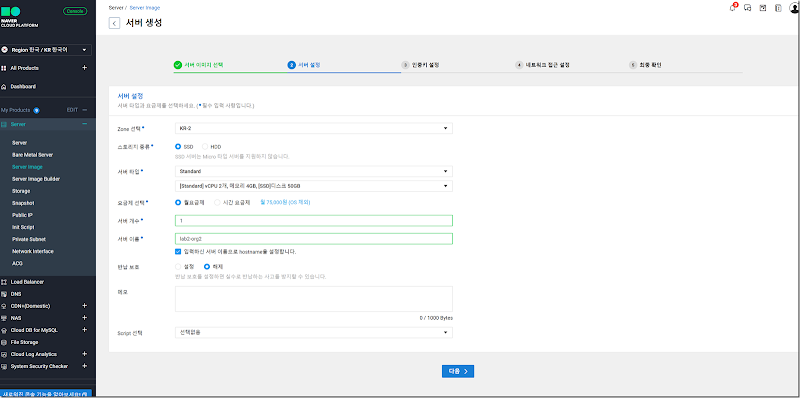Open ACG in sidebar

(17, 264)
